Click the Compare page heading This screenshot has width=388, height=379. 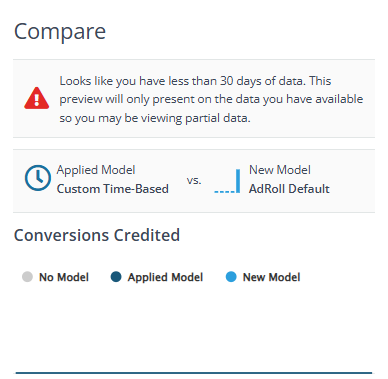[60, 32]
